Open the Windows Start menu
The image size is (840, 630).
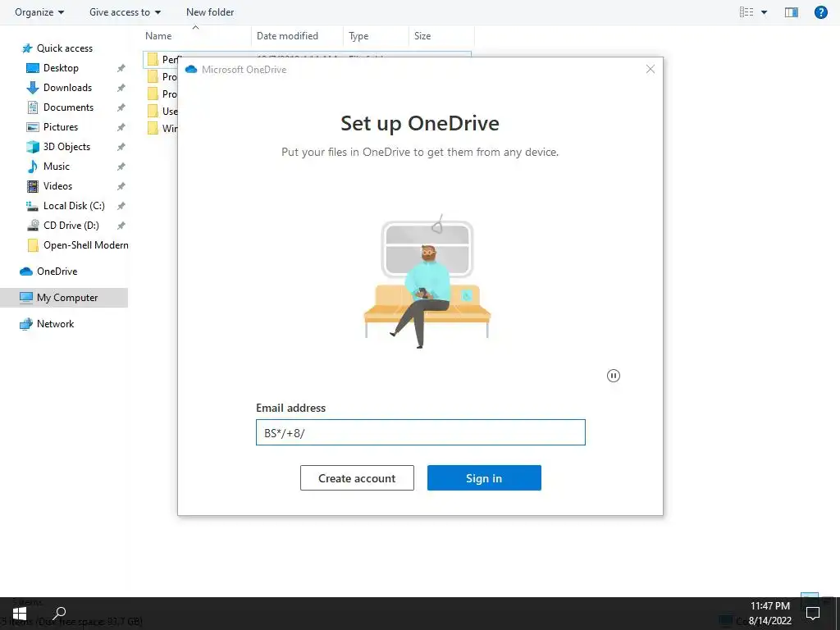pos(20,614)
